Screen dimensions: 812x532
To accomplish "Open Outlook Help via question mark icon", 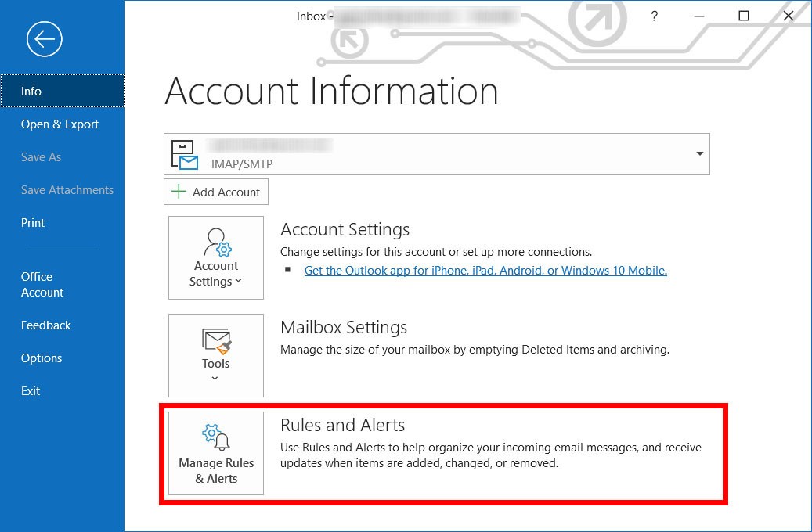I will 655,16.
